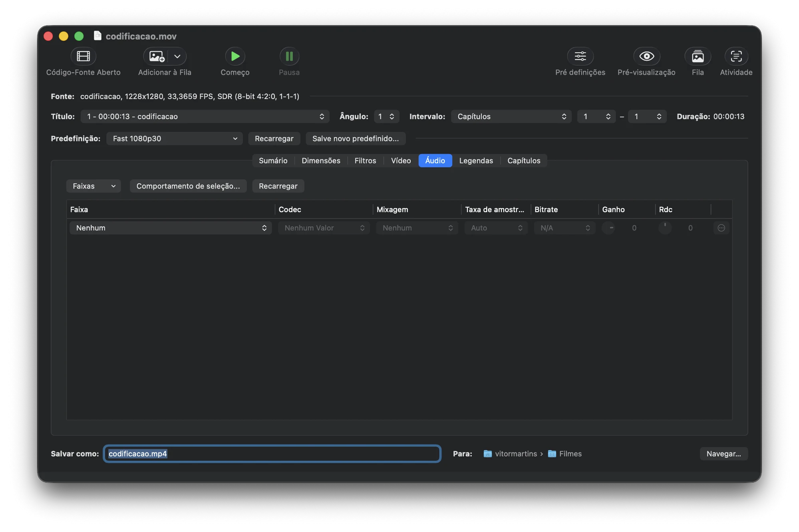799x532 pixels.
Task: Open the Faixas pull-down menu
Action: coord(93,186)
